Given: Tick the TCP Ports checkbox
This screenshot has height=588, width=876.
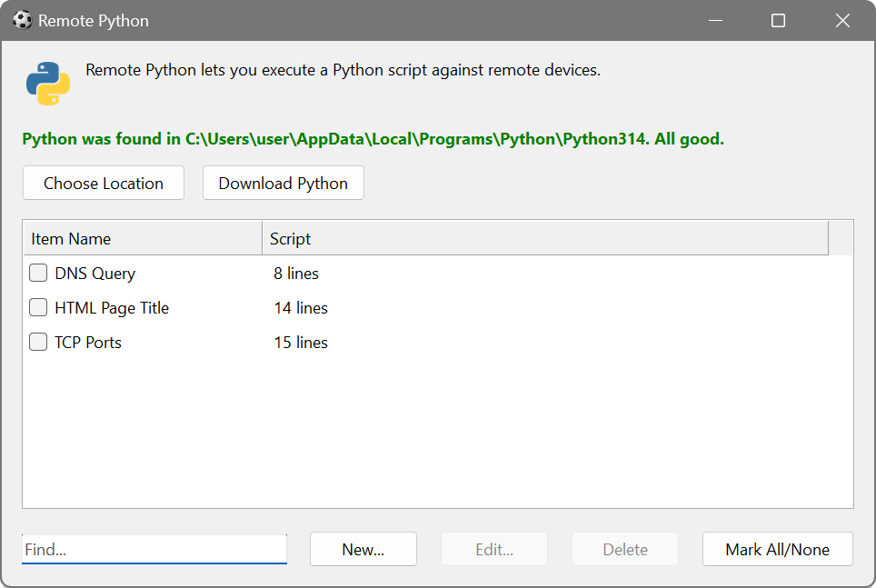Looking at the screenshot, I should coord(37,342).
